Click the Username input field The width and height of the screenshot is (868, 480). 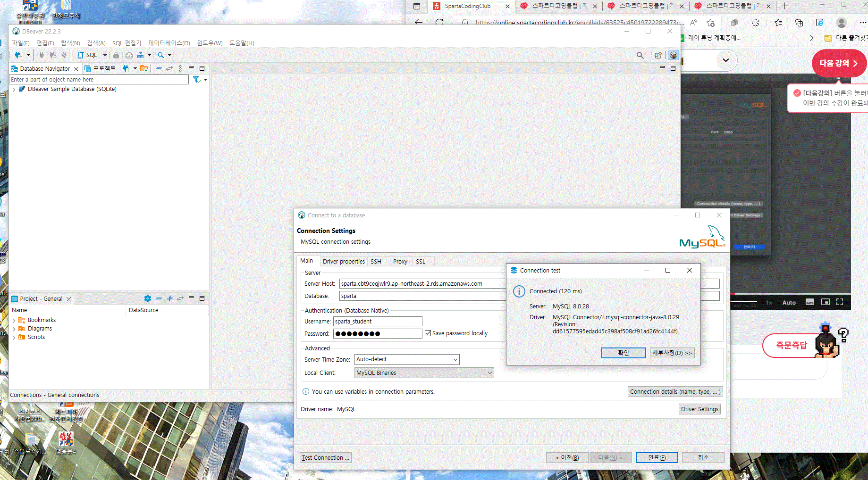378,322
